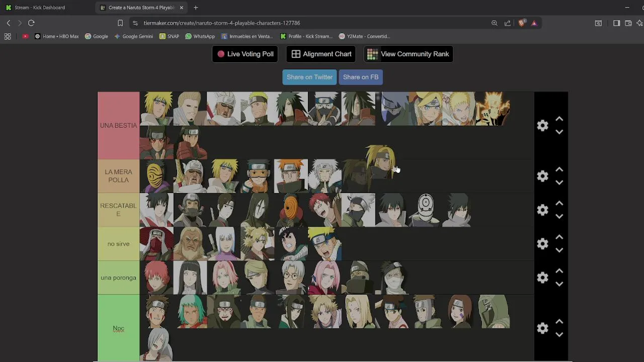Select orange-haired Pain in LA MERA POLLA
Viewport: 644px width, 362px height.
point(291,176)
